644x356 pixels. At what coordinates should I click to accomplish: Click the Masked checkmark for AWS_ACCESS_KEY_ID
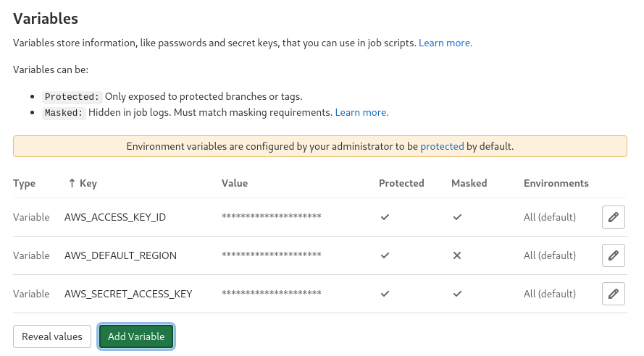pos(457,217)
